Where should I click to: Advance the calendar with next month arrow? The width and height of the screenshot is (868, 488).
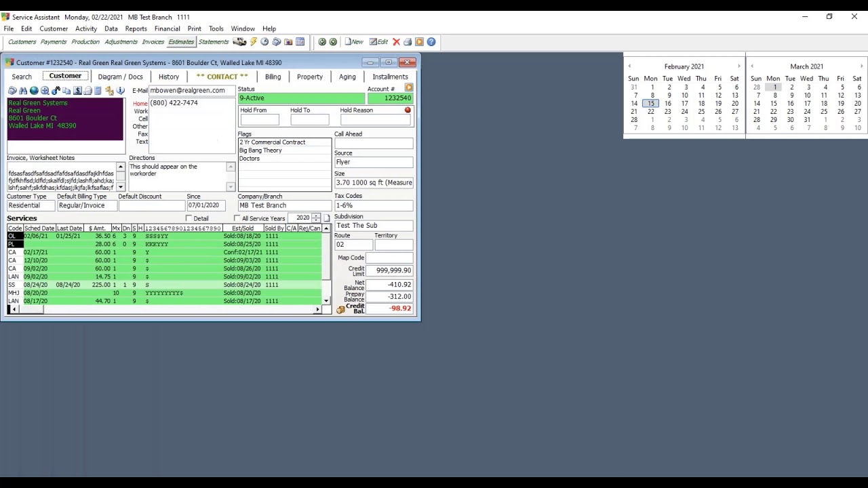(x=861, y=66)
